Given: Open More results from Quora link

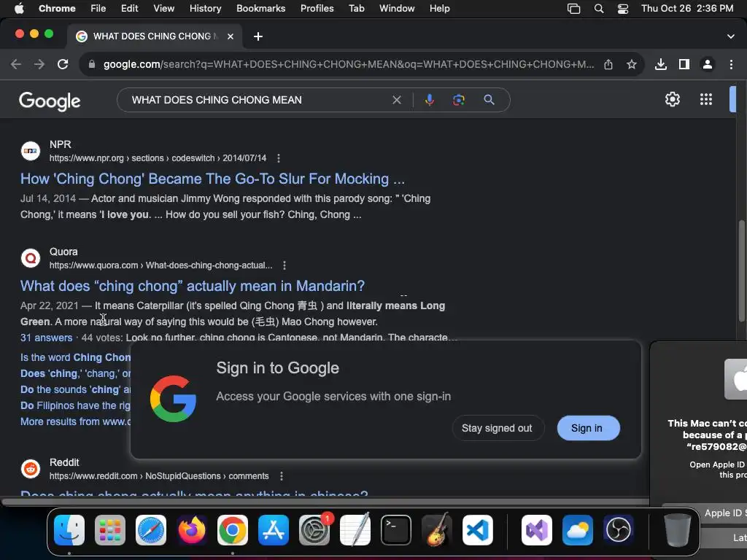Looking at the screenshot, I should point(75,421).
